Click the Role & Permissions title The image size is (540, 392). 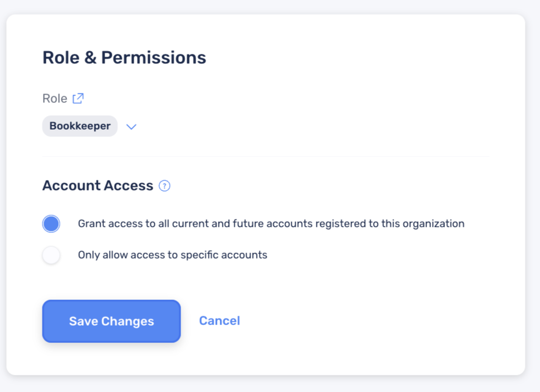124,58
